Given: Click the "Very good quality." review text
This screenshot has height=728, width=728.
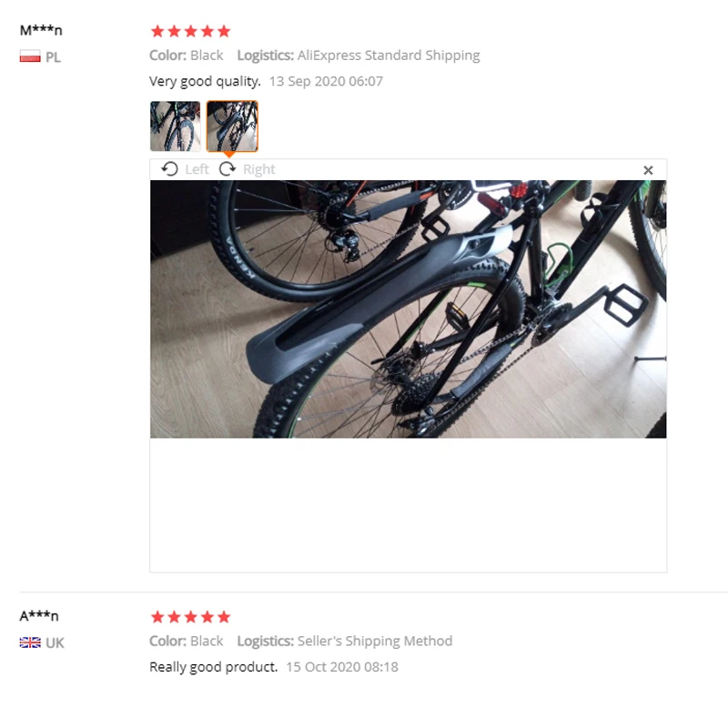Looking at the screenshot, I should point(205,81).
